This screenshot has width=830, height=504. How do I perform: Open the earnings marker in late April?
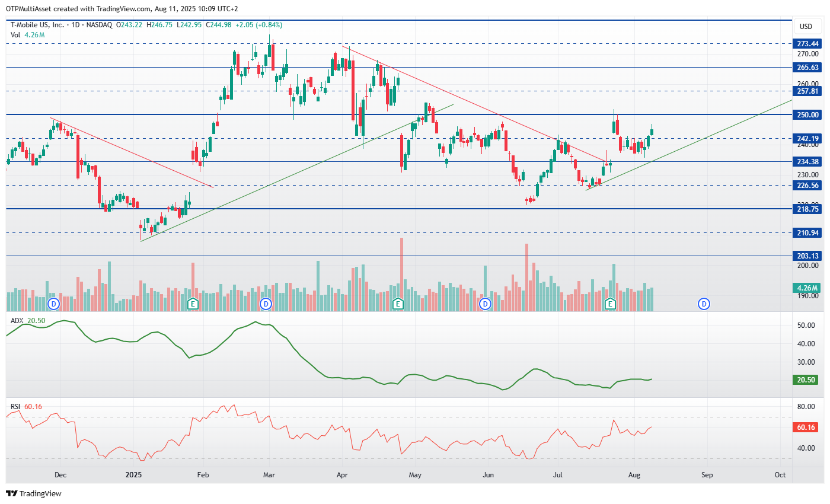pos(398,304)
